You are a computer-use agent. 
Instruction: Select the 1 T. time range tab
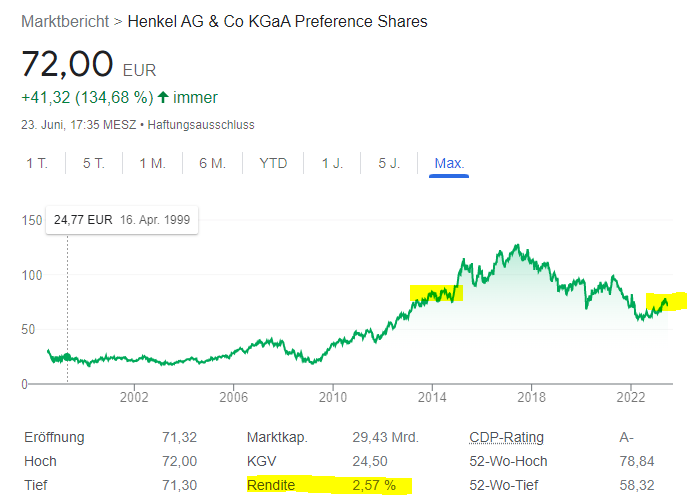click(x=37, y=163)
